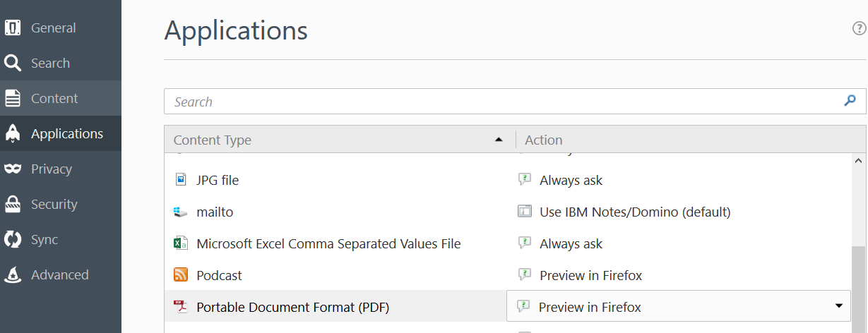
Task: Click the search magnifier icon in the search box
Action: 850,101
